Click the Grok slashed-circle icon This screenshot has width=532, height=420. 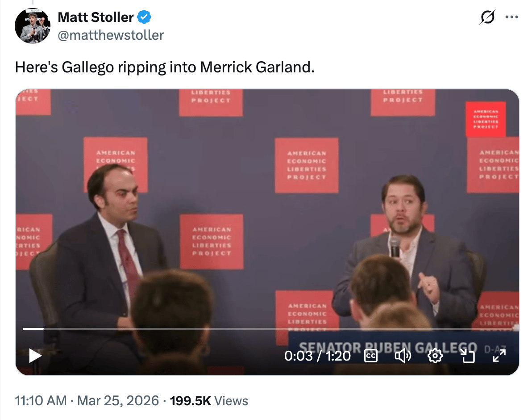tap(487, 17)
